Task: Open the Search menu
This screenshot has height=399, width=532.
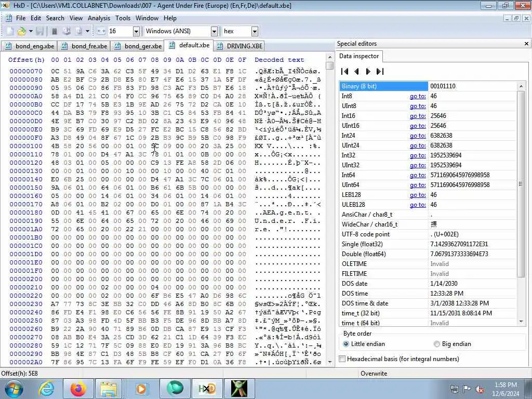Action: (x=55, y=18)
